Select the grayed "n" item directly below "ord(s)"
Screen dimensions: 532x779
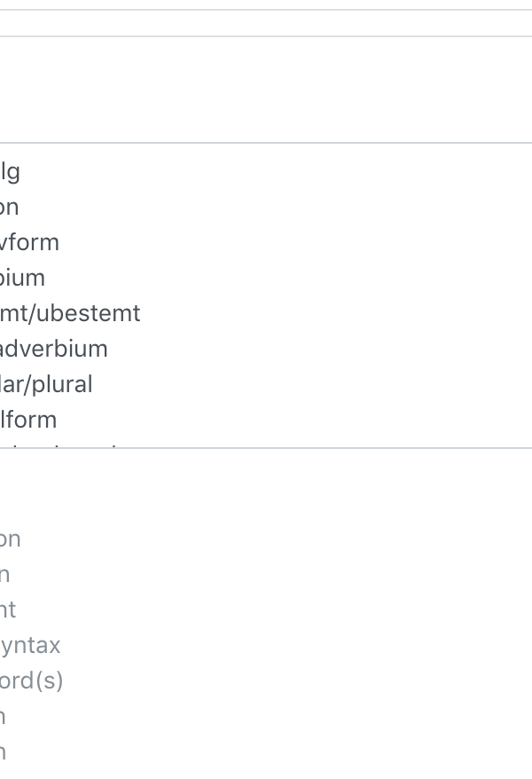tap(3, 716)
